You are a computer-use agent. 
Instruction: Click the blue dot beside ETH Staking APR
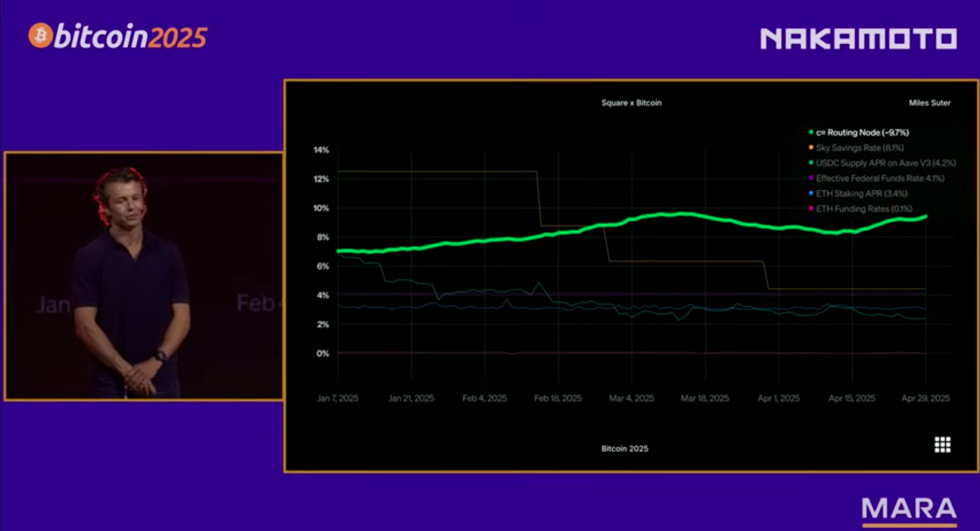(x=811, y=194)
